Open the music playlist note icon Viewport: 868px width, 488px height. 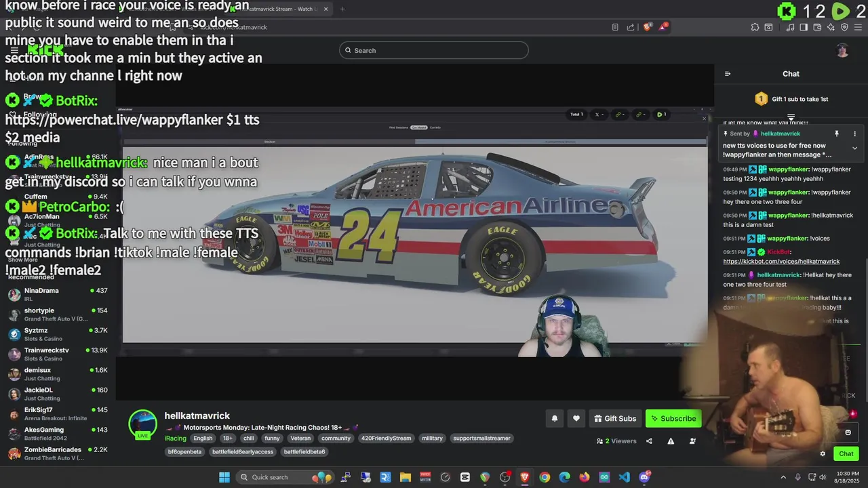[790, 27]
